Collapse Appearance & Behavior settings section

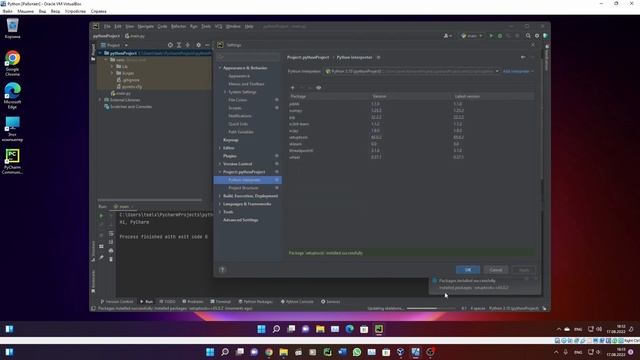pyautogui.click(x=220, y=68)
